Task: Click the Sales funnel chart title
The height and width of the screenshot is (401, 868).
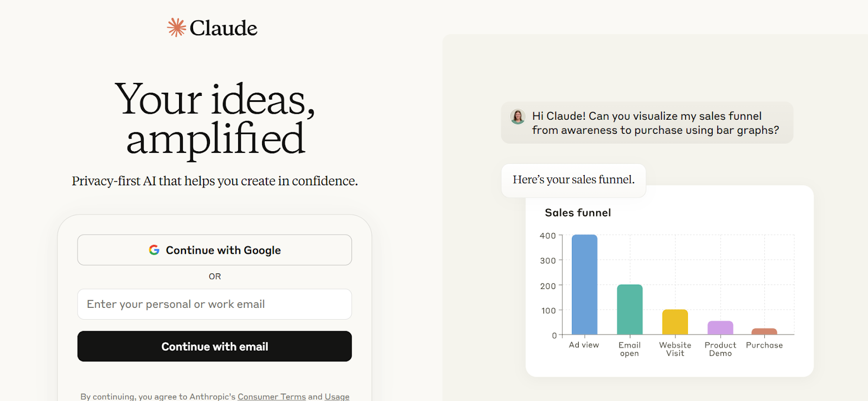Action: pos(578,213)
